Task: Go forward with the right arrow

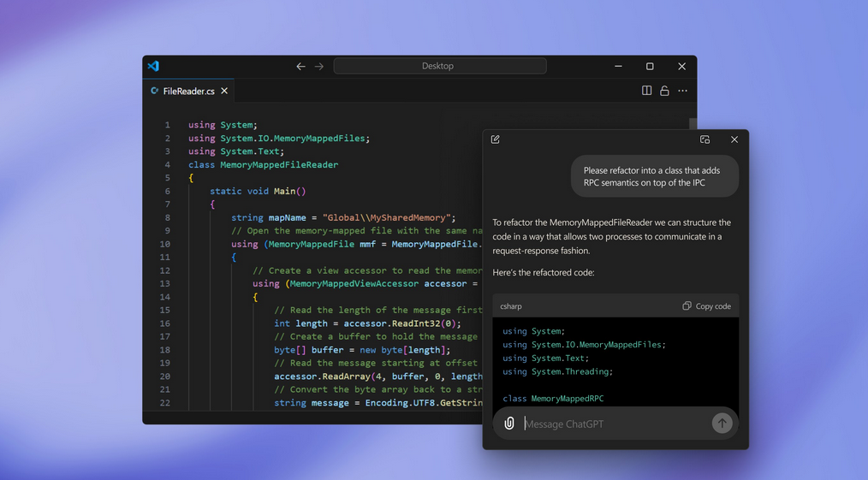Action: [x=319, y=66]
